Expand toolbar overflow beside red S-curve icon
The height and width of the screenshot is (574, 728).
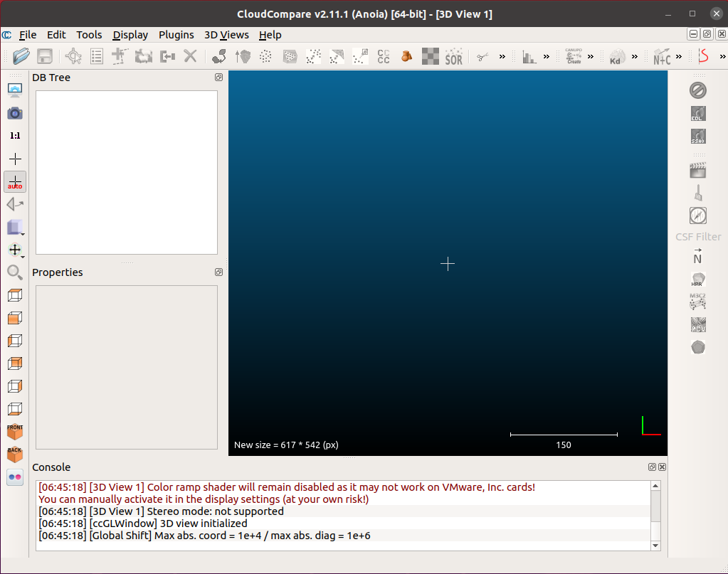722,57
